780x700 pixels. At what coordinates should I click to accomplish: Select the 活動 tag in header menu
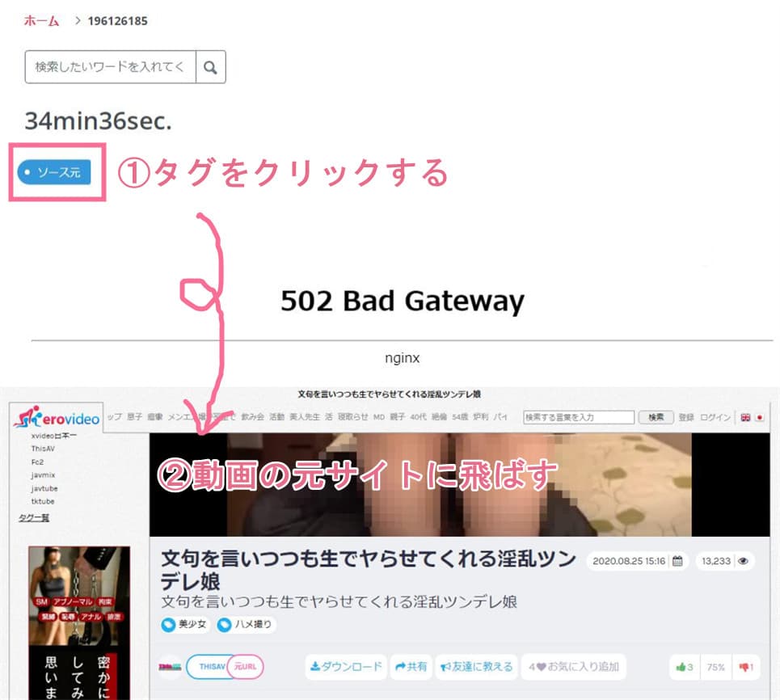pyautogui.click(x=277, y=417)
